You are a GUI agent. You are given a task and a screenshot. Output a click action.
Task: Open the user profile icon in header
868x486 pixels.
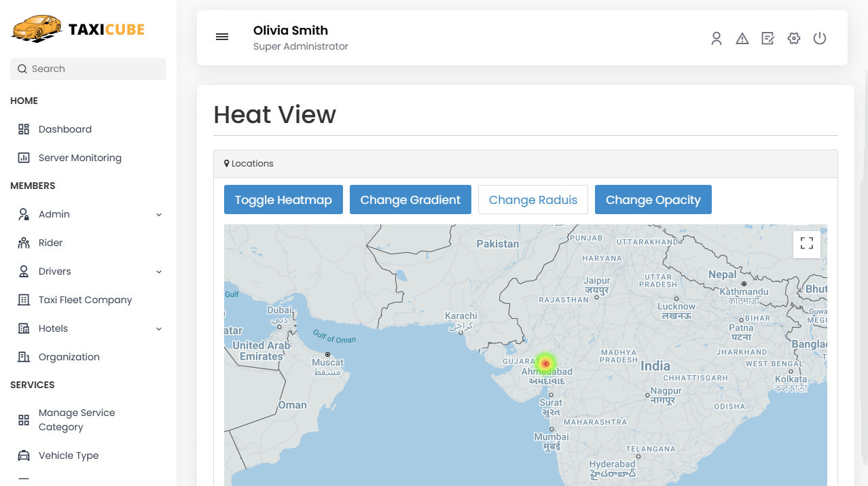(716, 39)
